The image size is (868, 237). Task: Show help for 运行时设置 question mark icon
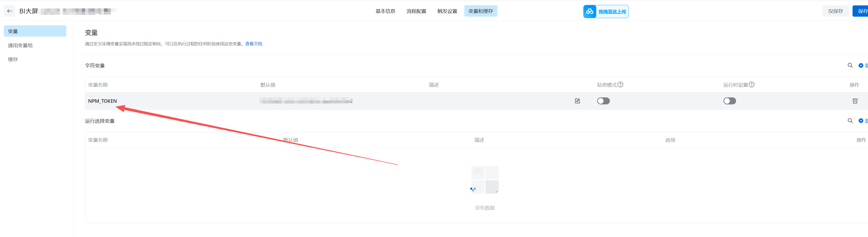751,85
